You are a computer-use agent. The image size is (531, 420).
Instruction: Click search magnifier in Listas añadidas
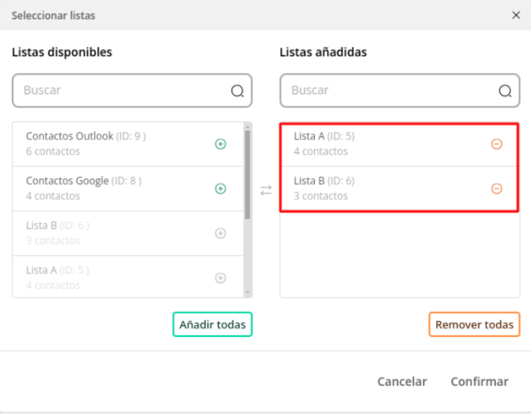pos(505,91)
